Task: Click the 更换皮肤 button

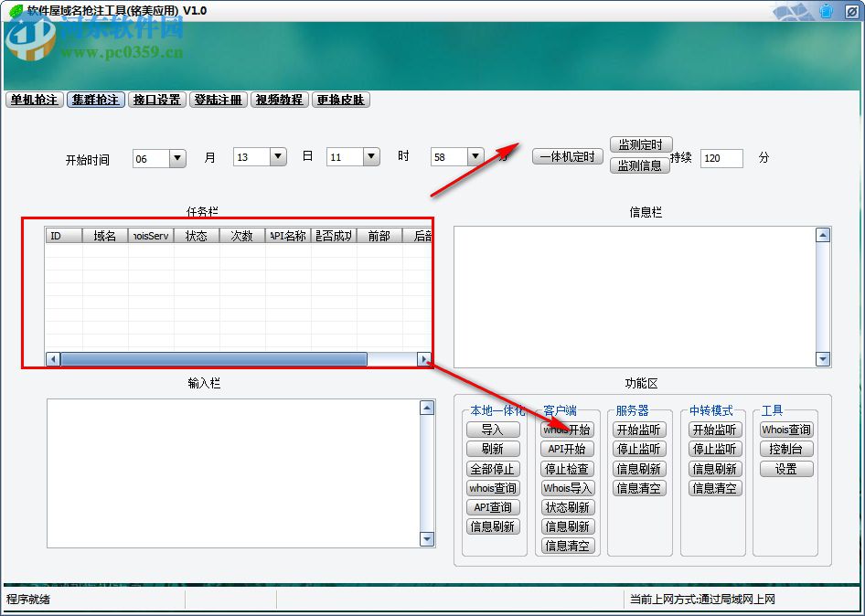Action: point(339,100)
